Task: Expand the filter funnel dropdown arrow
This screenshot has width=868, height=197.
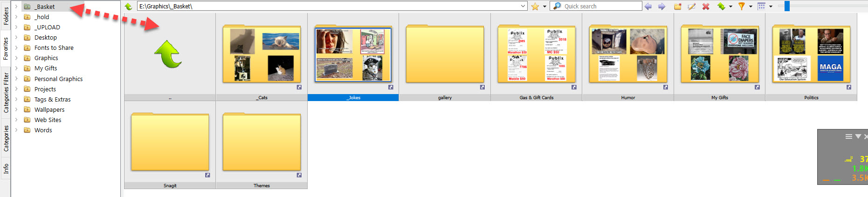Action: point(751,7)
